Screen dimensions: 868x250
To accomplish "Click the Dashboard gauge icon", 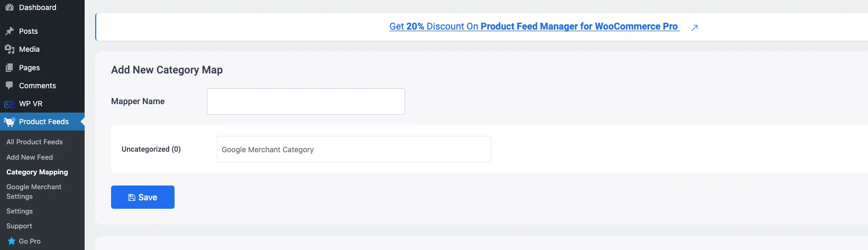I will (9, 7).
